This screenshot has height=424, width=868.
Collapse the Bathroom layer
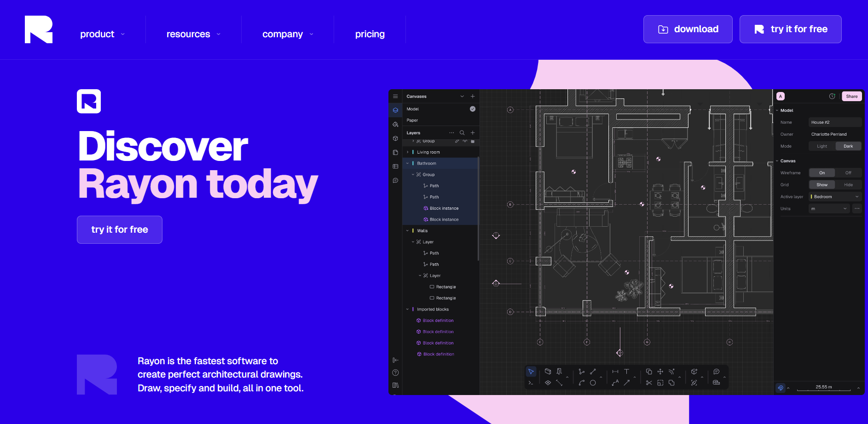(407, 163)
